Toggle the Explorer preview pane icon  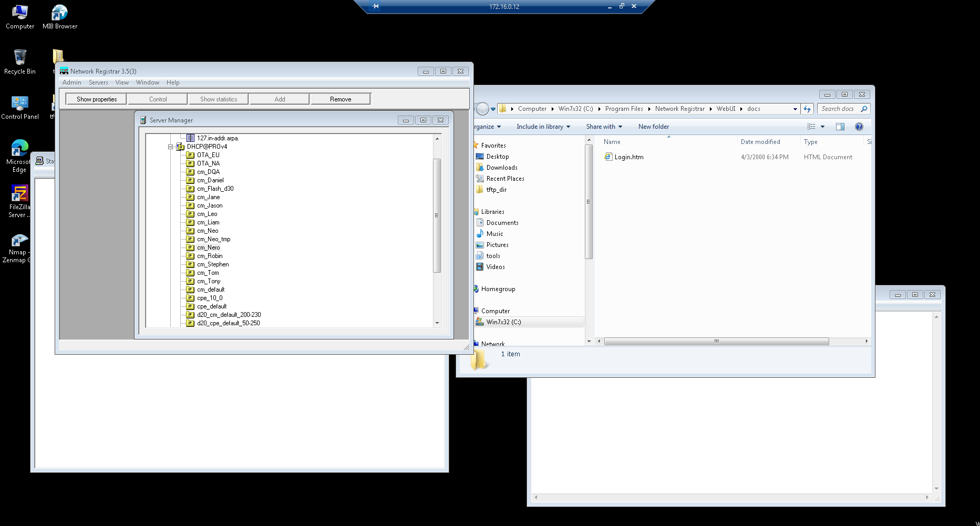[x=840, y=127]
